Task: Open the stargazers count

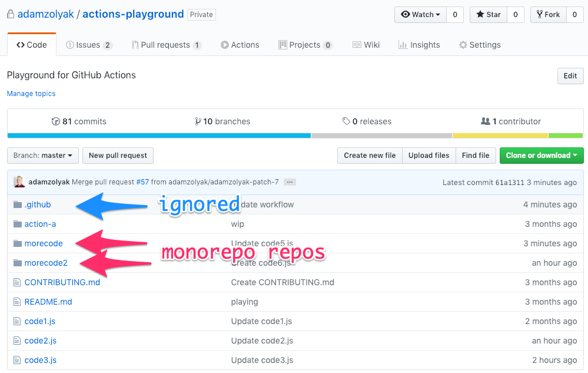Action: (516, 15)
